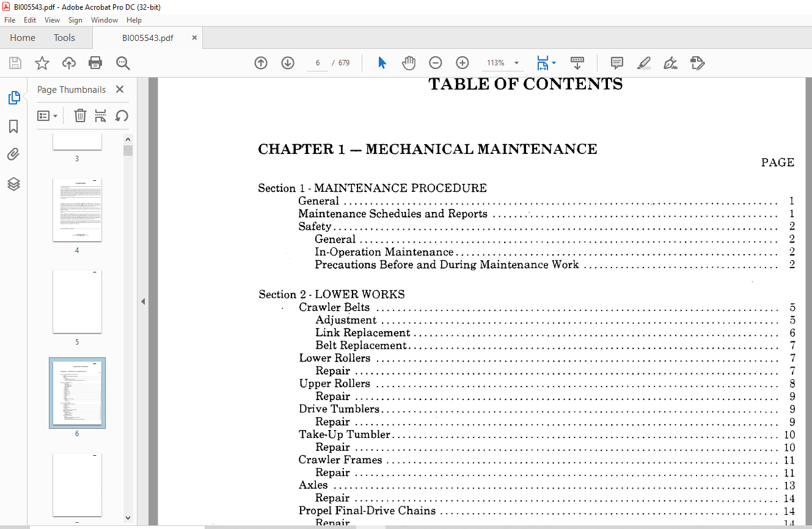Click 'Link Replacement' contents entry

pyautogui.click(x=363, y=333)
